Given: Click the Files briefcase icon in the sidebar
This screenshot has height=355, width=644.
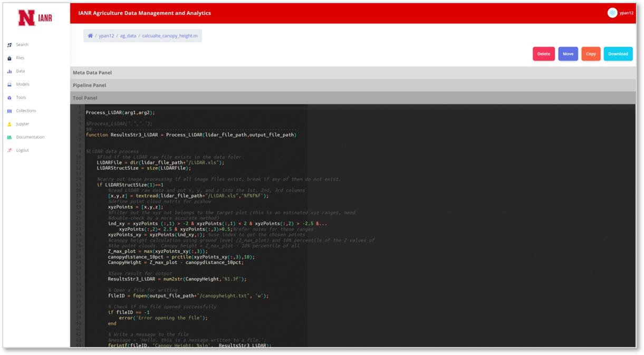Looking at the screenshot, I should coord(9,58).
